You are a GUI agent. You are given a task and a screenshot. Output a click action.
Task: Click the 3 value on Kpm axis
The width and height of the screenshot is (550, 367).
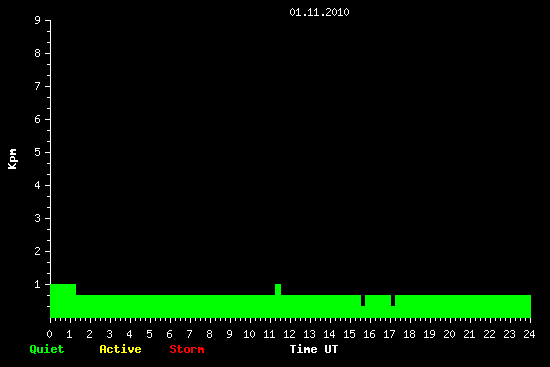click(x=38, y=218)
